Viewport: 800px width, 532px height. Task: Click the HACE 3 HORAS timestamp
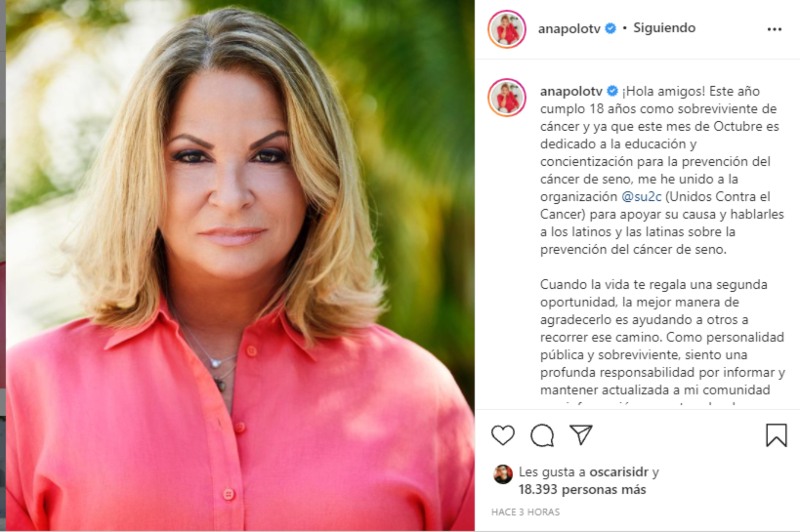click(526, 512)
